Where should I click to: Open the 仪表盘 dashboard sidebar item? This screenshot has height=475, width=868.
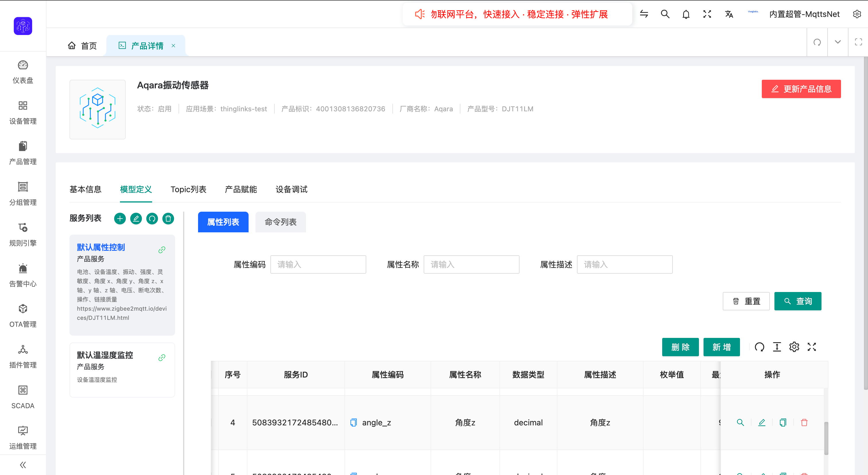pos(23,72)
